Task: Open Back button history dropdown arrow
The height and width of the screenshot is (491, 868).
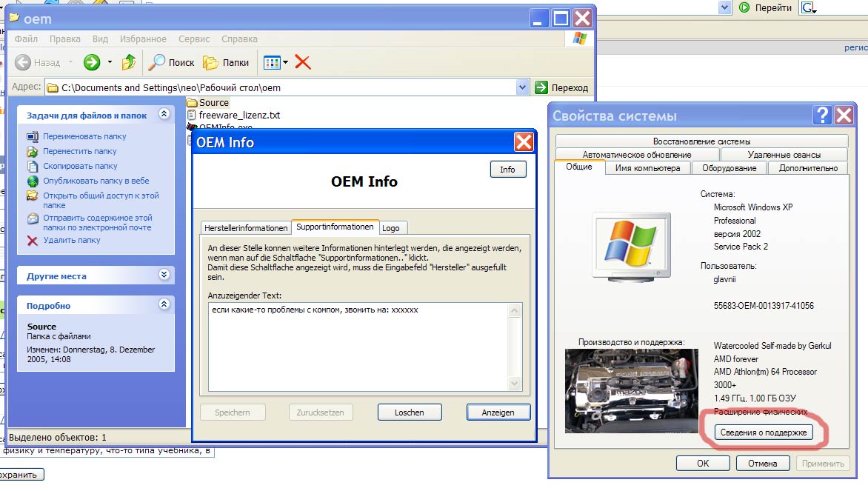Action: pyautogui.click(x=71, y=62)
